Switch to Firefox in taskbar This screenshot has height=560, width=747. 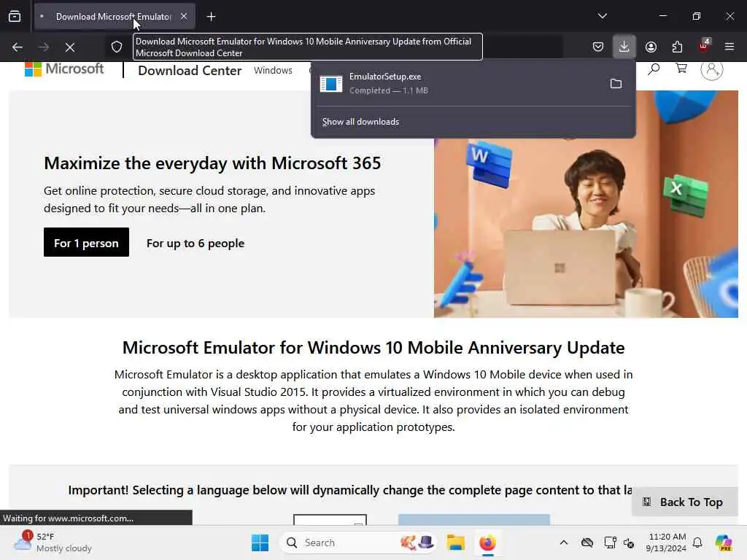[x=487, y=542]
